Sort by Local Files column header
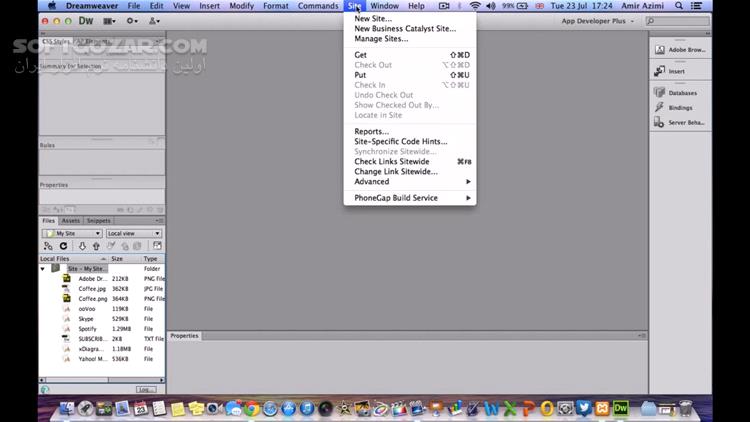 (73, 259)
